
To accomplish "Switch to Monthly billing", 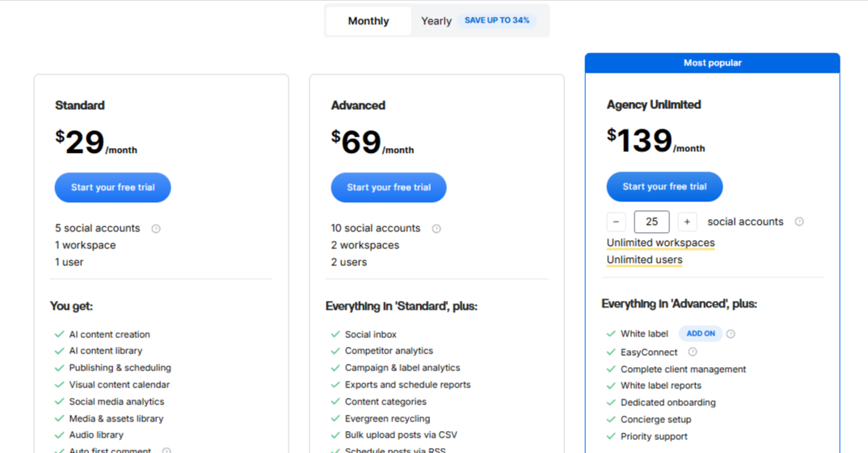I will tap(369, 21).
